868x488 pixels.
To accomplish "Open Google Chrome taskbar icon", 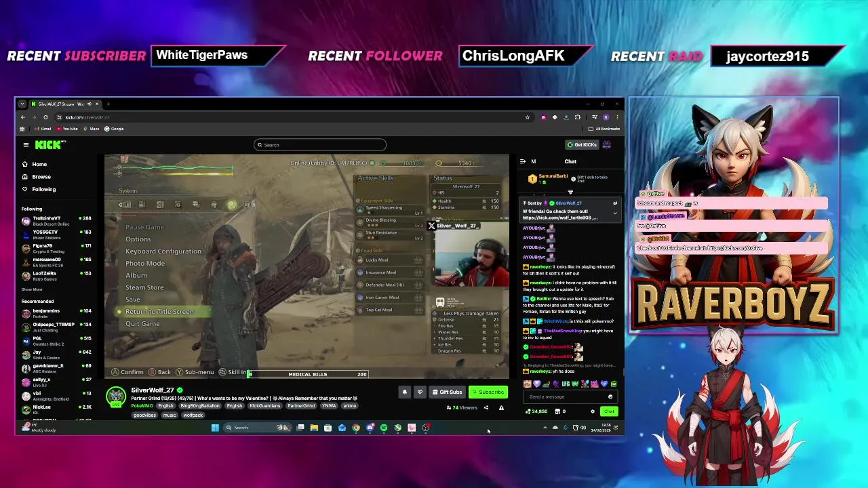I will point(355,428).
